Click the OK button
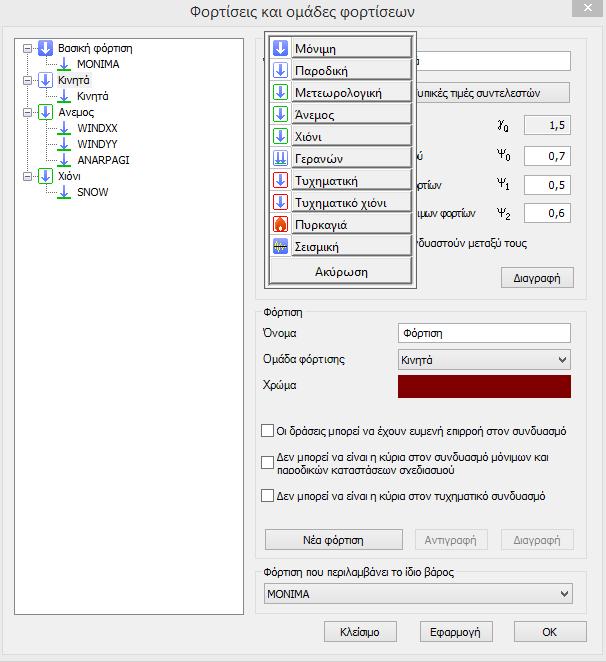 550,632
